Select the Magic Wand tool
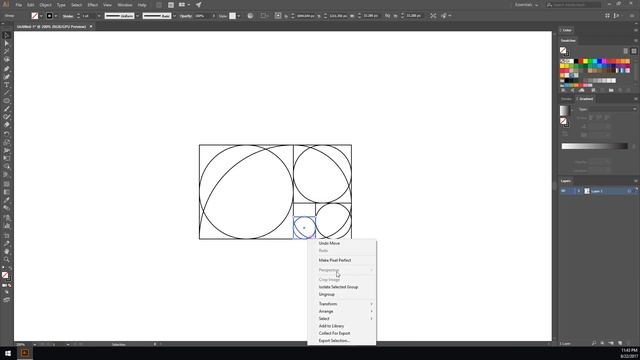The image size is (640, 360). click(6, 52)
